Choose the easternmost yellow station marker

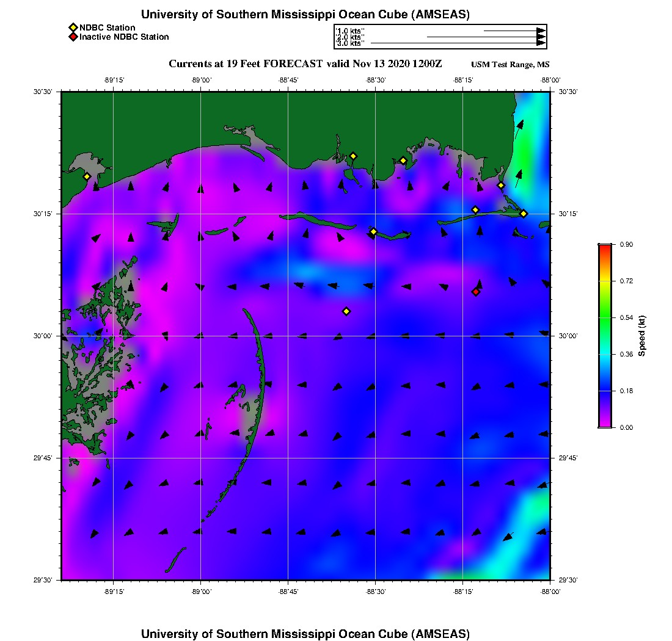click(x=524, y=213)
